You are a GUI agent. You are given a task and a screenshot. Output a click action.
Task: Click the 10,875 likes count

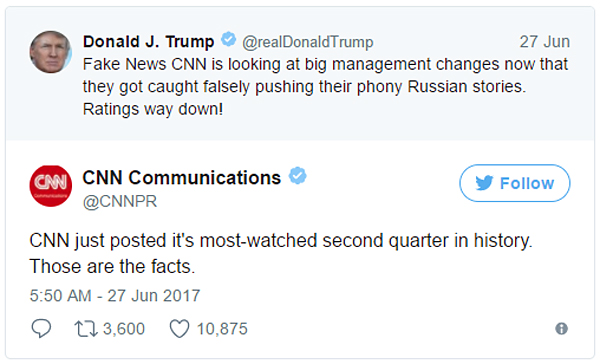(222, 329)
